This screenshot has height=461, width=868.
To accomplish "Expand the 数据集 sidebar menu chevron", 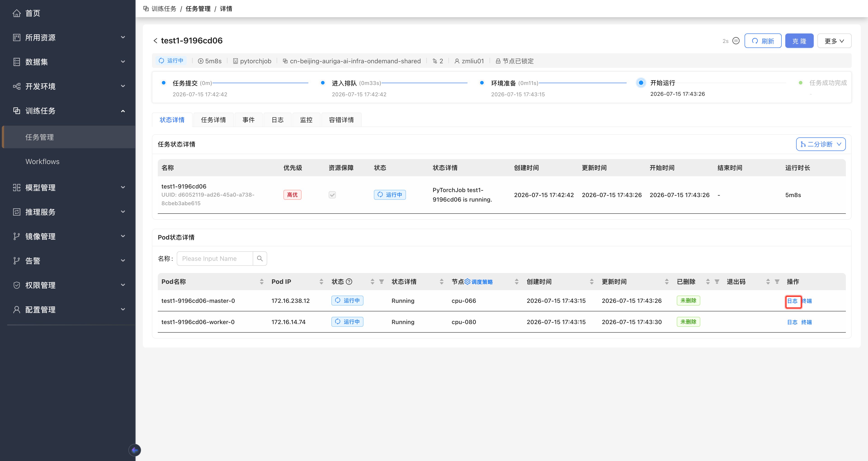I will pos(123,62).
